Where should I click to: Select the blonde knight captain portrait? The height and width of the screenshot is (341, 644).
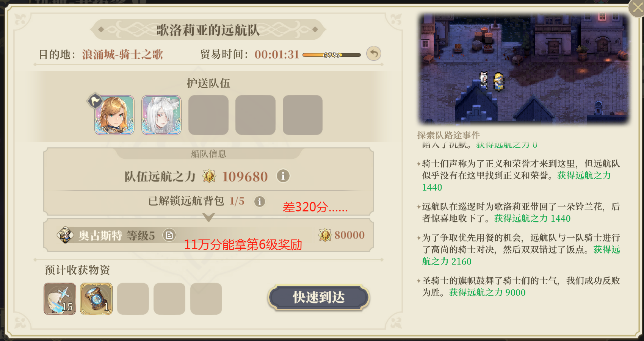coord(114,115)
